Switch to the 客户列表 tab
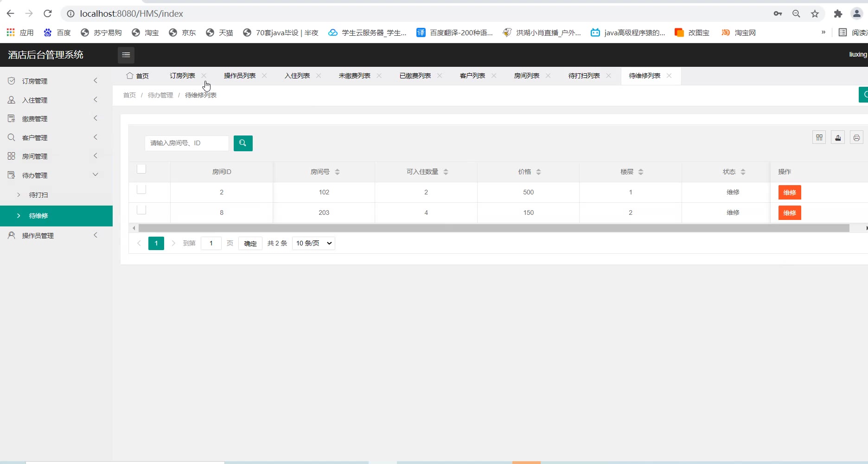 (x=472, y=76)
